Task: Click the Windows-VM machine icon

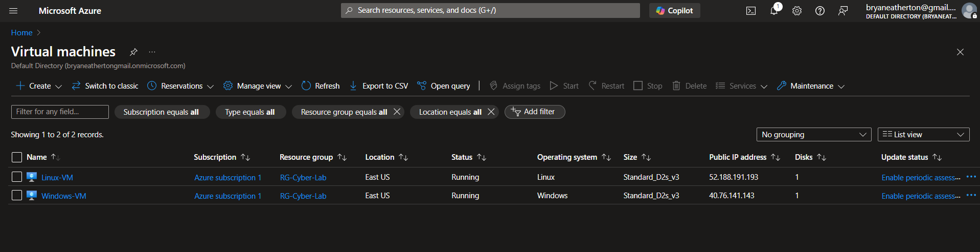Action: 32,196
